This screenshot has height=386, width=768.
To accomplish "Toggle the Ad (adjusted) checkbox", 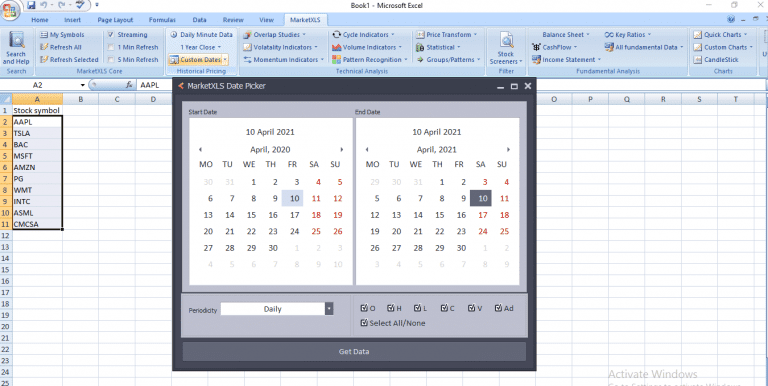I will click(x=498, y=308).
